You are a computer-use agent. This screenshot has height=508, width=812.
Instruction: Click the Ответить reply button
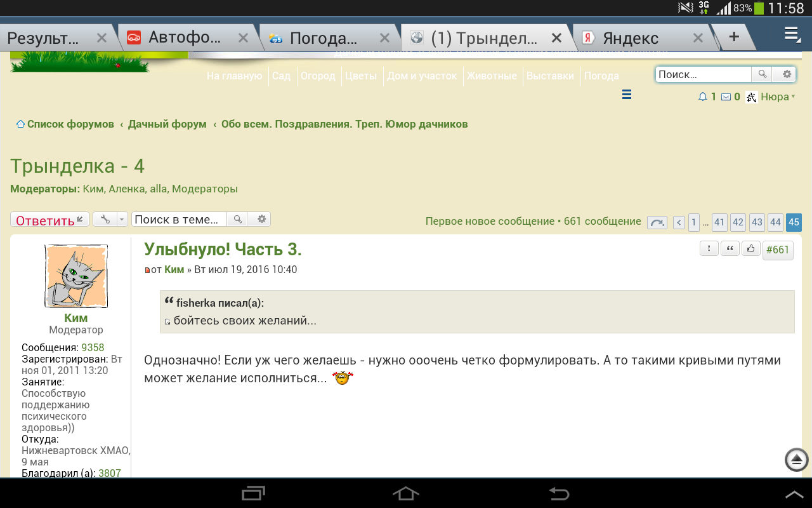pyautogui.click(x=49, y=220)
